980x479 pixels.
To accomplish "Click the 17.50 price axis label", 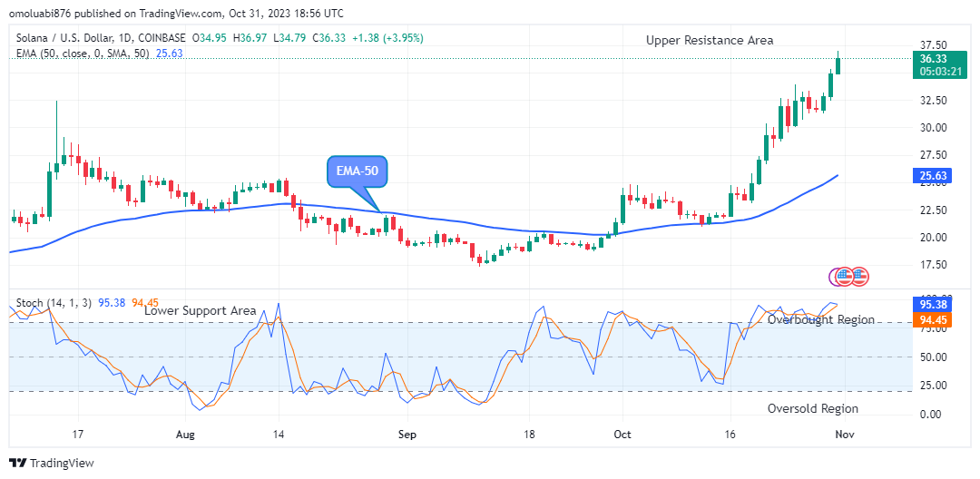I will [933, 265].
